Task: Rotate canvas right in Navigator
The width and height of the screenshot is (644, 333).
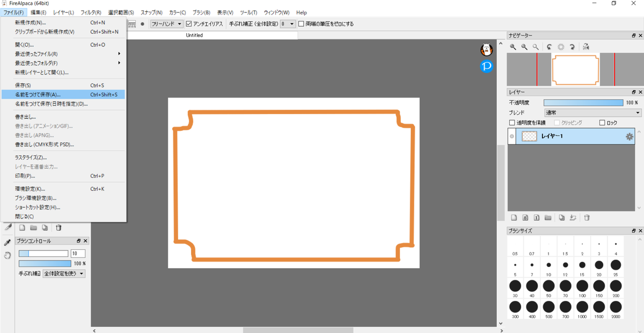Action: (x=572, y=47)
